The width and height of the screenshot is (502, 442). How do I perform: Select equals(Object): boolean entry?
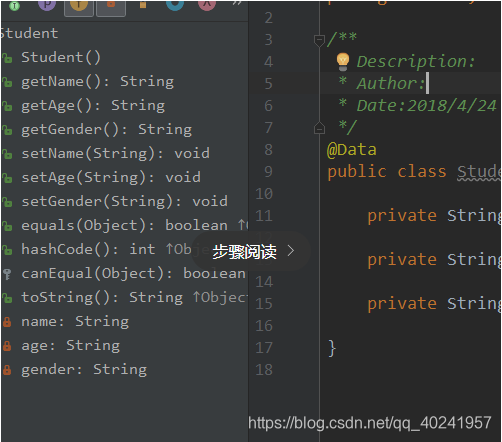click(125, 226)
